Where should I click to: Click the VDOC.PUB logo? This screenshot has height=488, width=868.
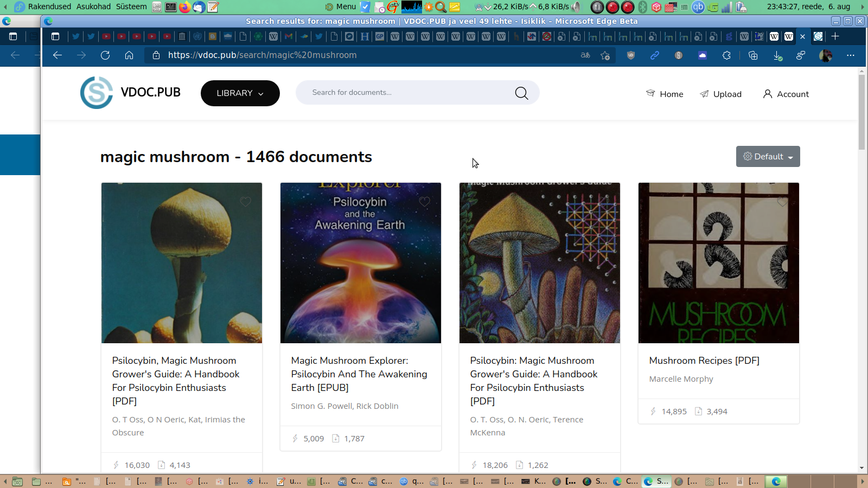(131, 93)
